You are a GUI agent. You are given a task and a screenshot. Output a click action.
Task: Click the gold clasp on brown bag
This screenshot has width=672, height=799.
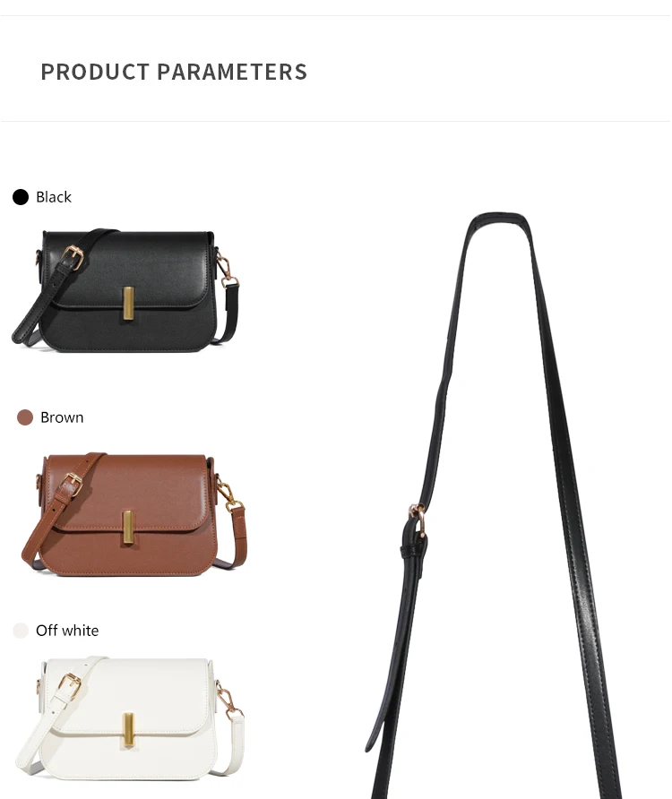coord(128,528)
